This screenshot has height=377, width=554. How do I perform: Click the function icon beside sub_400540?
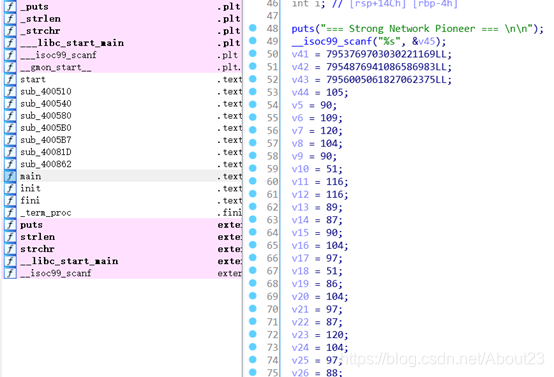click(11, 103)
